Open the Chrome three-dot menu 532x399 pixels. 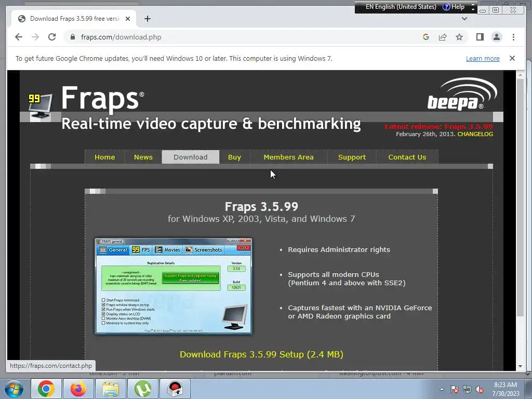[513, 37]
